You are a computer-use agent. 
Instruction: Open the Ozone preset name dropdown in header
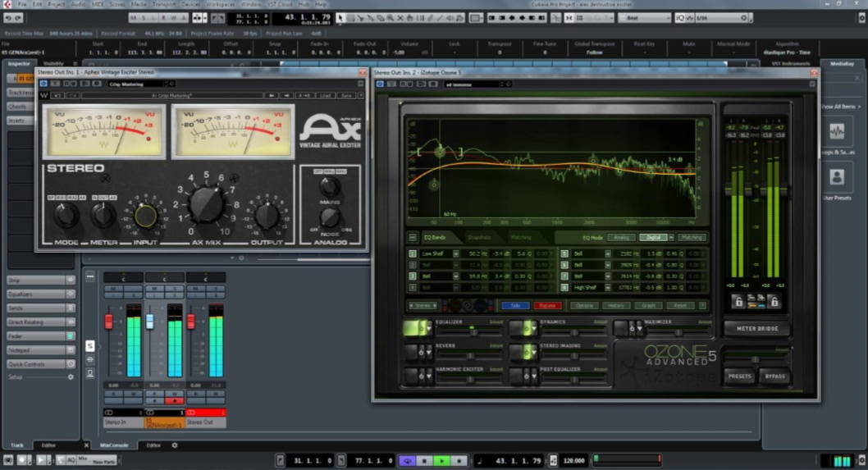[477, 84]
